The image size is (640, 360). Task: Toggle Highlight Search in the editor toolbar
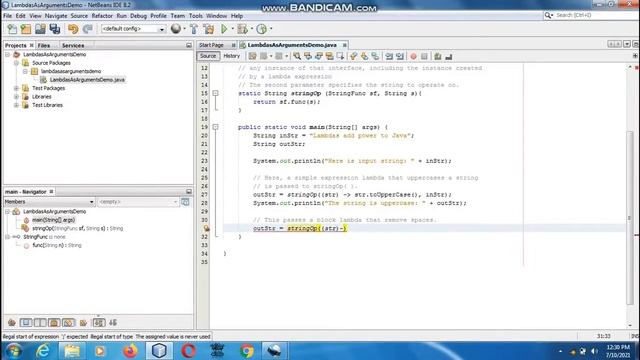tap(329, 56)
